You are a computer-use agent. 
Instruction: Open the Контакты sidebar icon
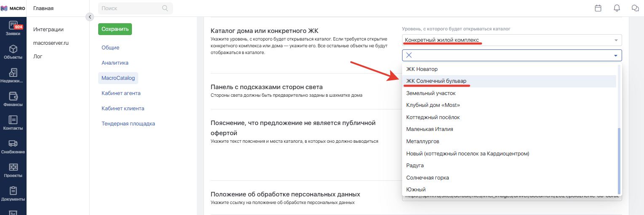pyautogui.click(x=13, y=120)
